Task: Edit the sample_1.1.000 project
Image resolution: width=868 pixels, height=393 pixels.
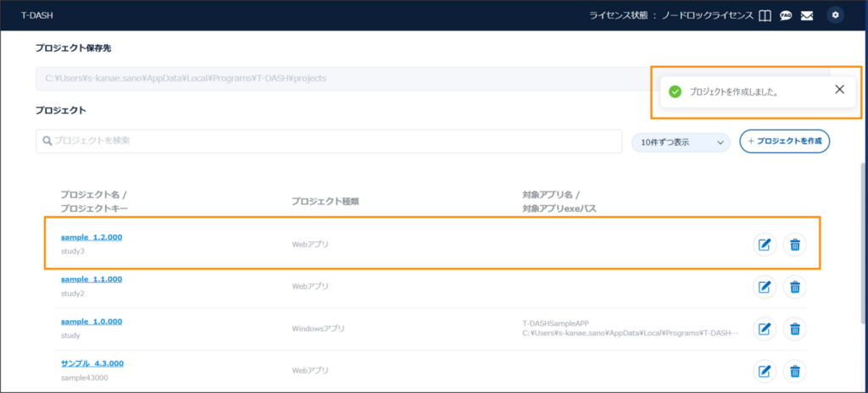Action: coord(765,286)
